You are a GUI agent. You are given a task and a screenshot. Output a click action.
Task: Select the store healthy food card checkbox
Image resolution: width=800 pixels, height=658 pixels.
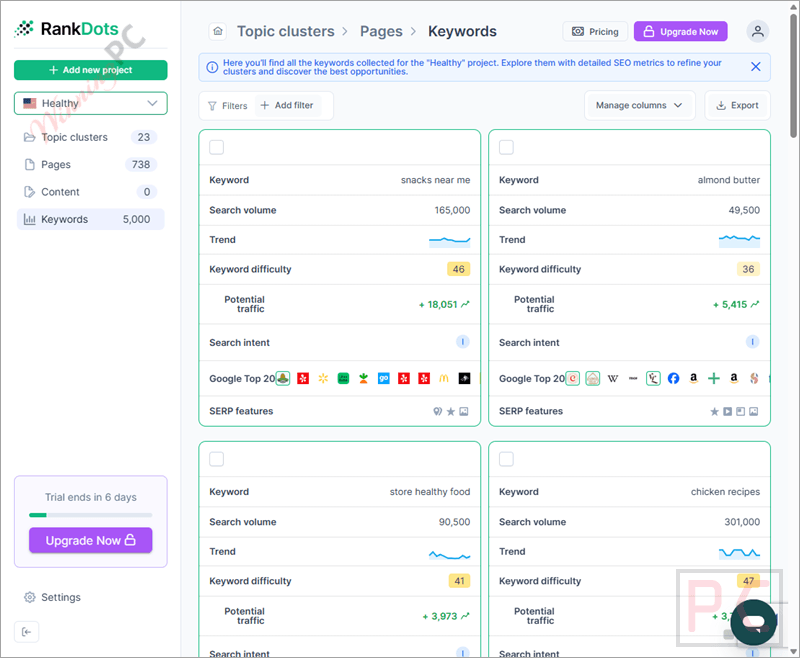pos(216,459)
